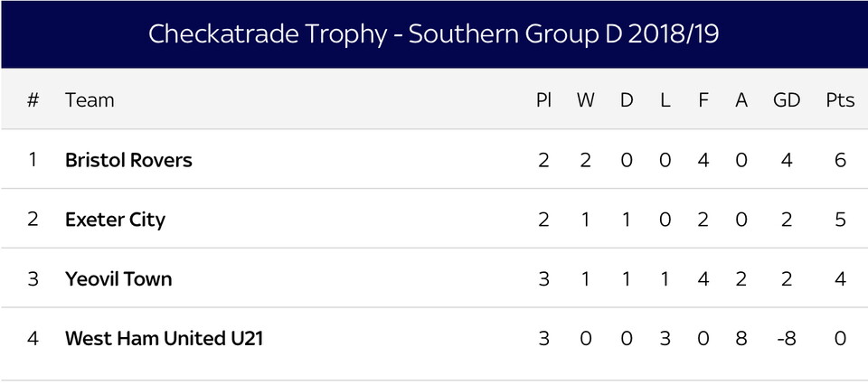868x385 pixels.
Task: Click the Checkatrade Trophy table title
Action: point(434,34)
